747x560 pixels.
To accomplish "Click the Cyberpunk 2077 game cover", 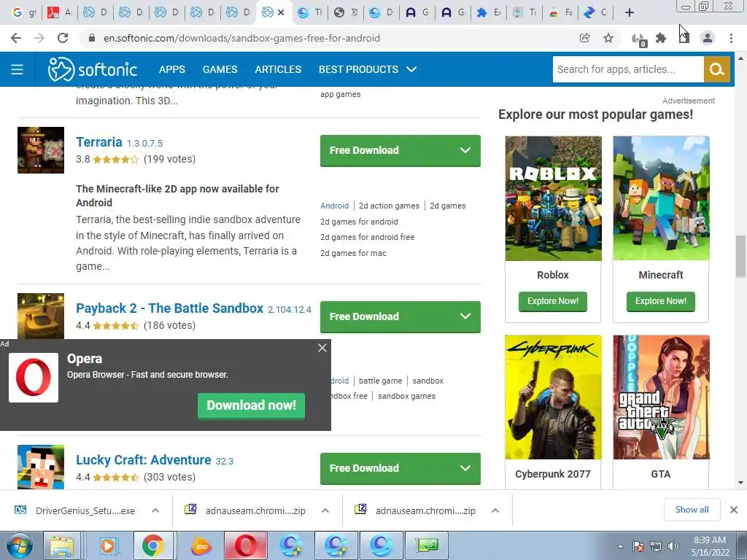I will click(553, 397).
